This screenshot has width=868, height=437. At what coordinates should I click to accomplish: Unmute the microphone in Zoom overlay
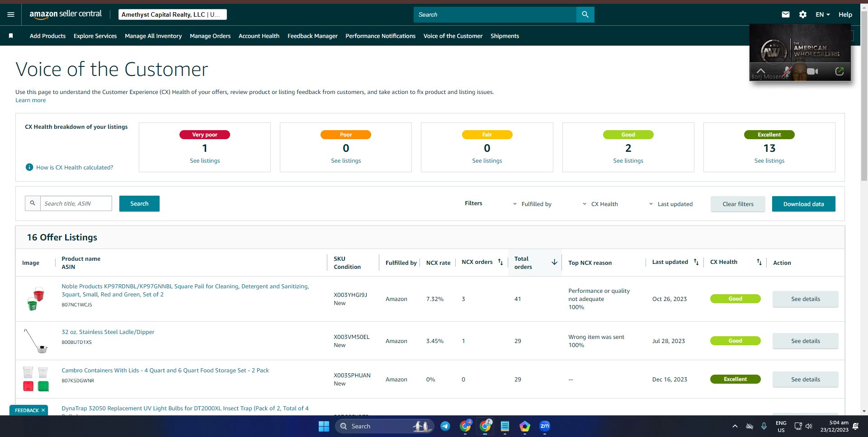tap(787, 71)
